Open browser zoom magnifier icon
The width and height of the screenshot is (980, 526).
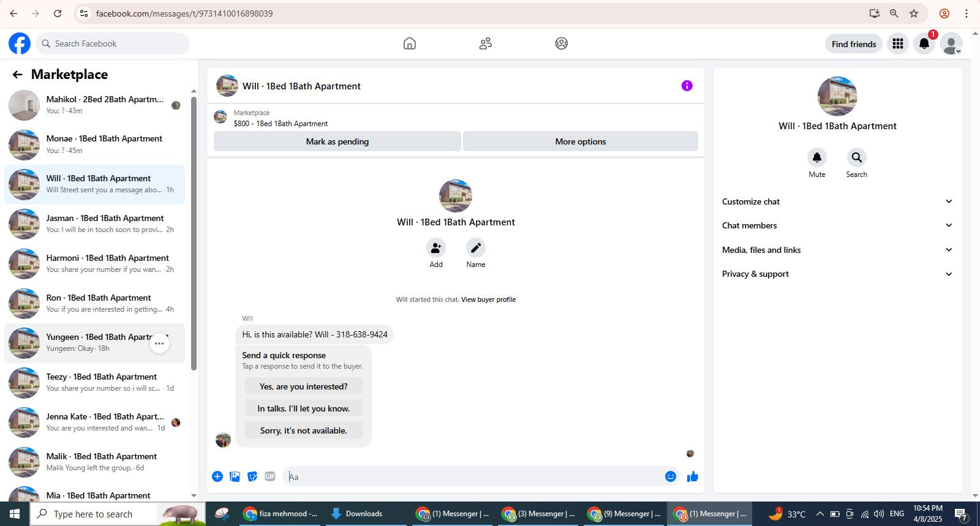point(894,13)
